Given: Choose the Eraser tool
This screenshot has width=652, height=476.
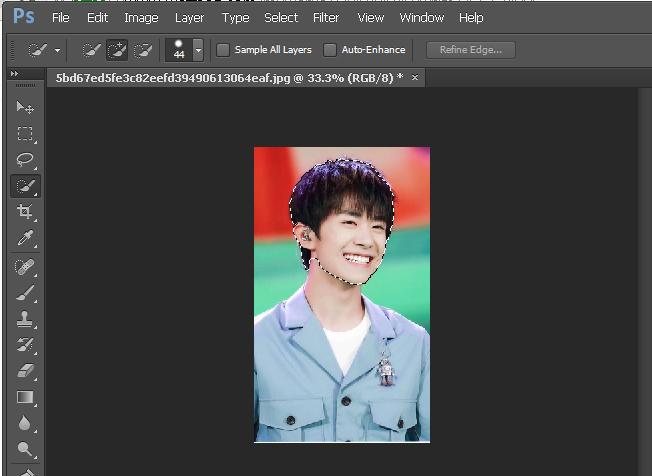Looking at the screenshot, I should coord(25,371).
